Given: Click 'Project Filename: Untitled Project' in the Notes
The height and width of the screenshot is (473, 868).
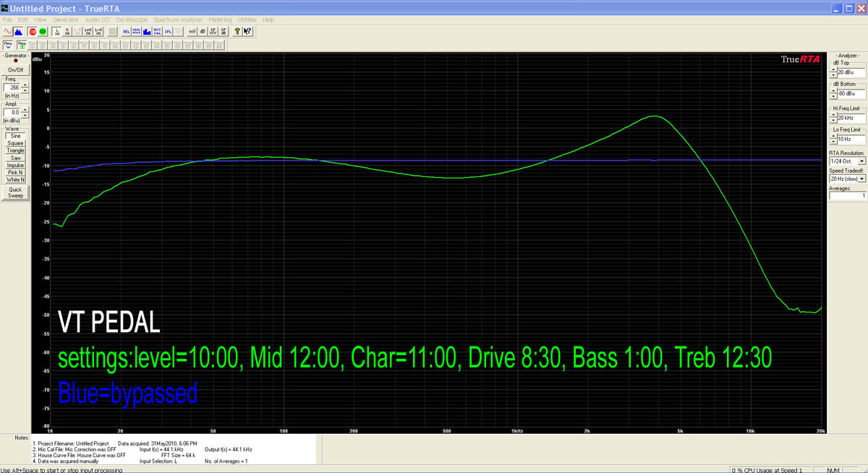Looking at the screenshot, I should [x=72, y=443].
